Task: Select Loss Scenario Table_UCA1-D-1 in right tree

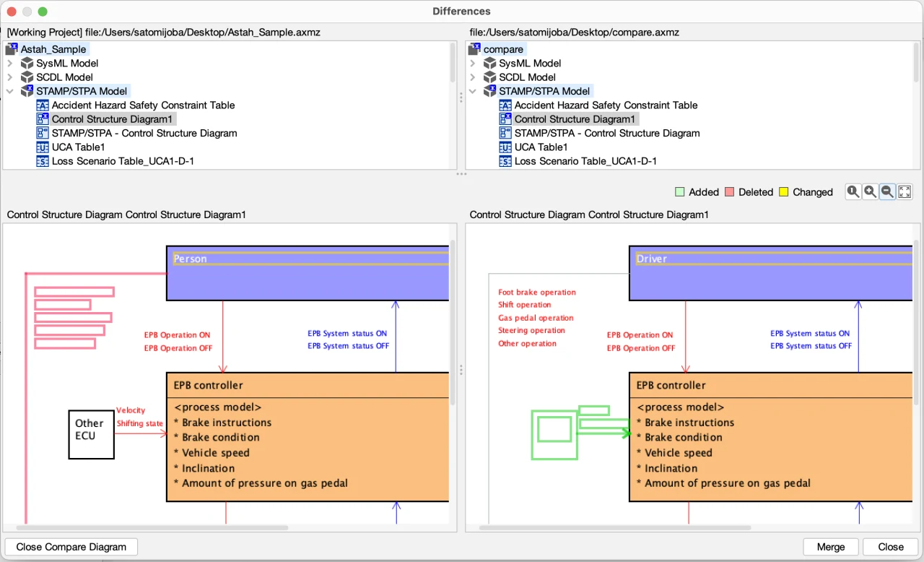Action: (x=585, y=161)
